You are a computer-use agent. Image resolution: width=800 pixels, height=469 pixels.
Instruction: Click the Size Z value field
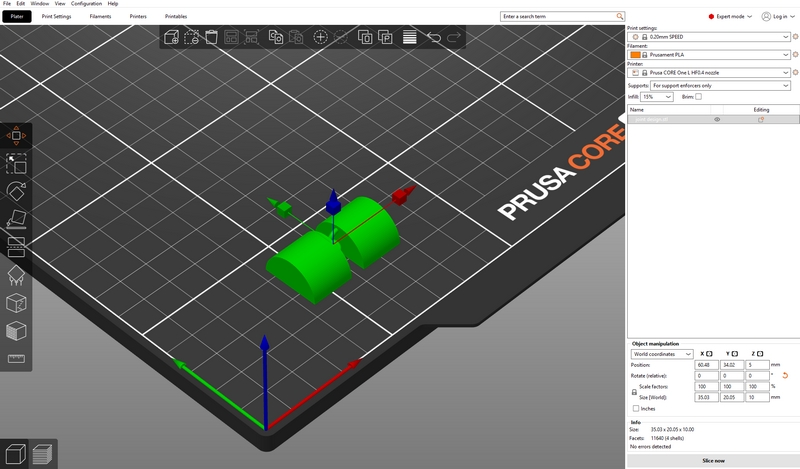757,397
